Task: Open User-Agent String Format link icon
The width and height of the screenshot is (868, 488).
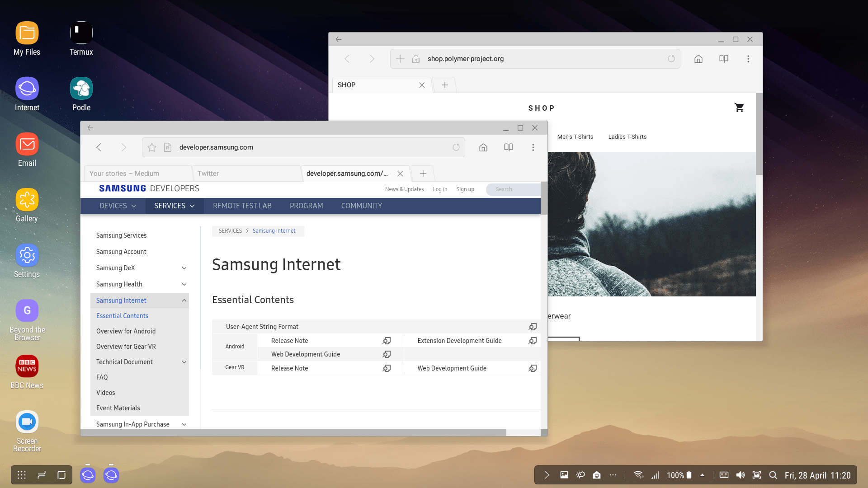Action: tap(533, 327)
